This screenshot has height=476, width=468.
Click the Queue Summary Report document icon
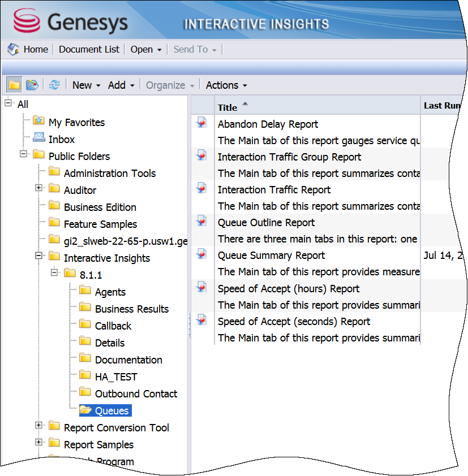201,254
